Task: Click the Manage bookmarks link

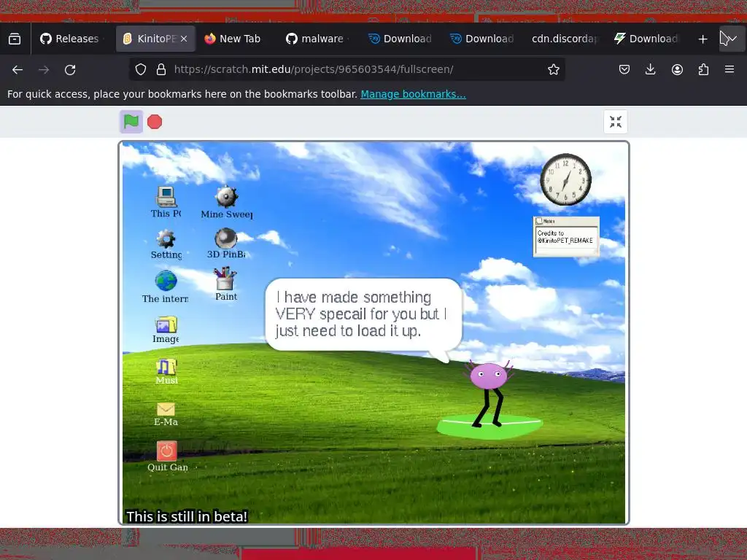Action: [413, 94]
